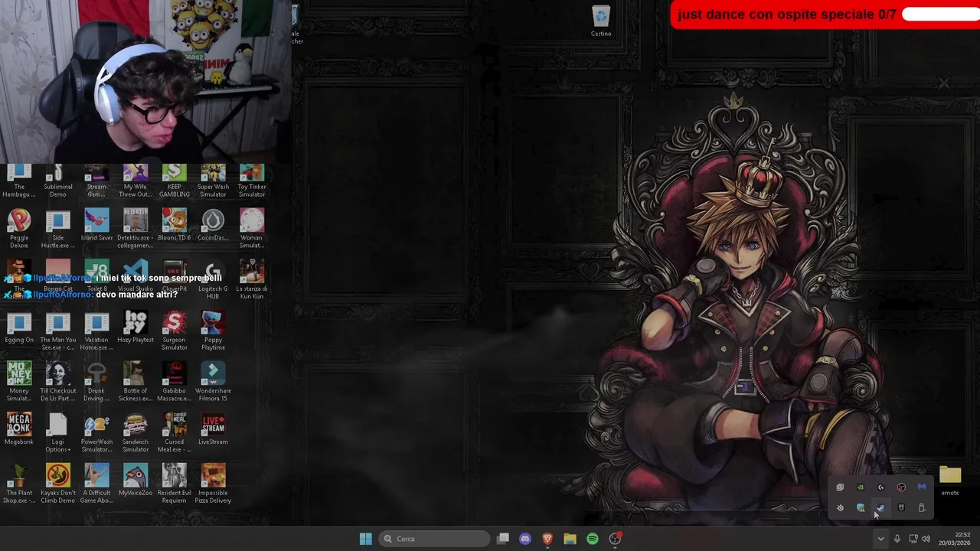Select the Woman Simulator desktop icon
This screenshot has width=980, height=551.
point(252,228)
